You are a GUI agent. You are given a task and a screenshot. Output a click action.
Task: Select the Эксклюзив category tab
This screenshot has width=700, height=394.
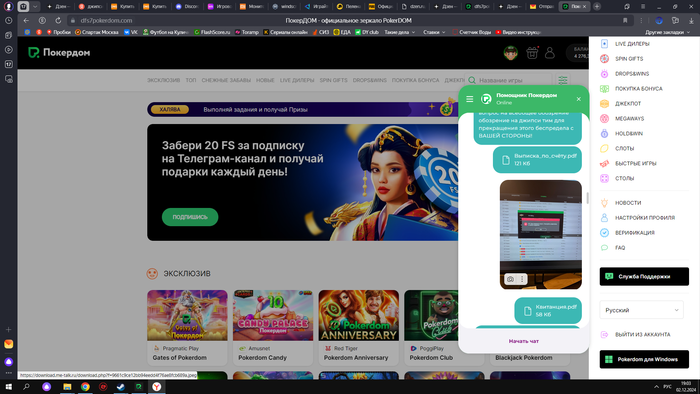point(163,80)
